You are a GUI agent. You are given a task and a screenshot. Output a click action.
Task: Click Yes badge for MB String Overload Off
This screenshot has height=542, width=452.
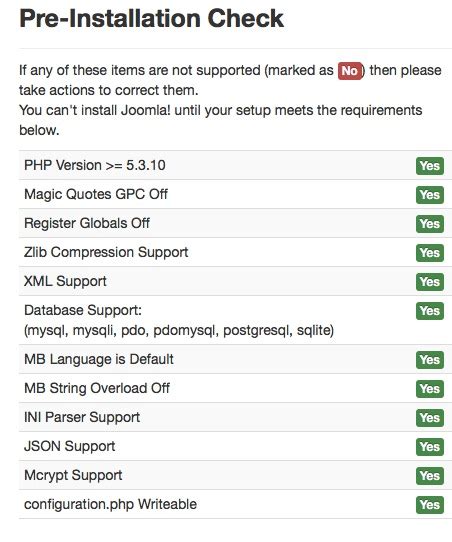coord(430,389)
